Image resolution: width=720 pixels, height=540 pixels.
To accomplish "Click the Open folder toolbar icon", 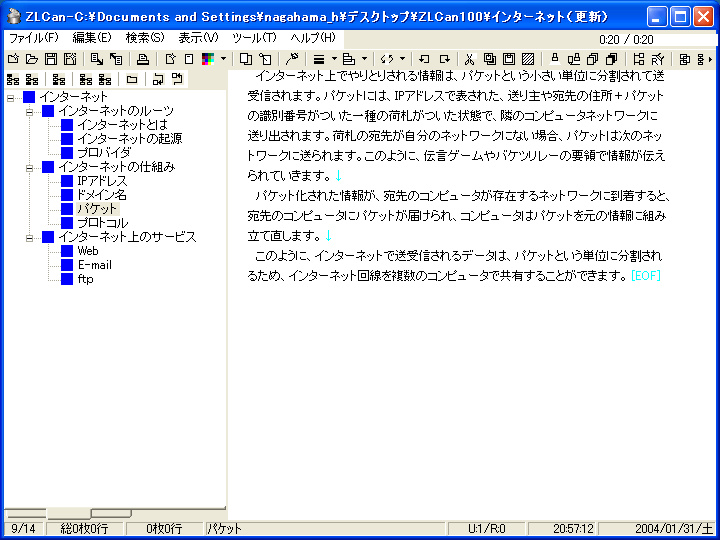I will pyautogui.click(x=32, y=59).
